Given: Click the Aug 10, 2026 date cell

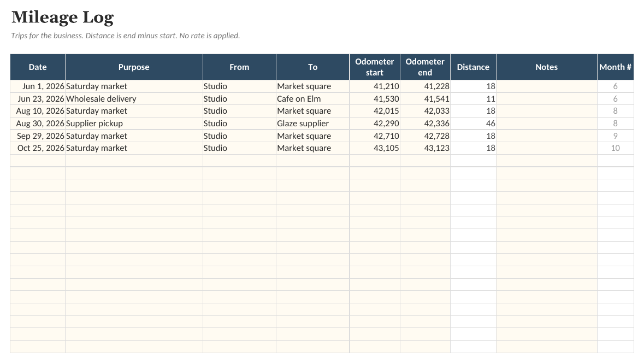Looking at the screenshot, I should click(38, 111).
